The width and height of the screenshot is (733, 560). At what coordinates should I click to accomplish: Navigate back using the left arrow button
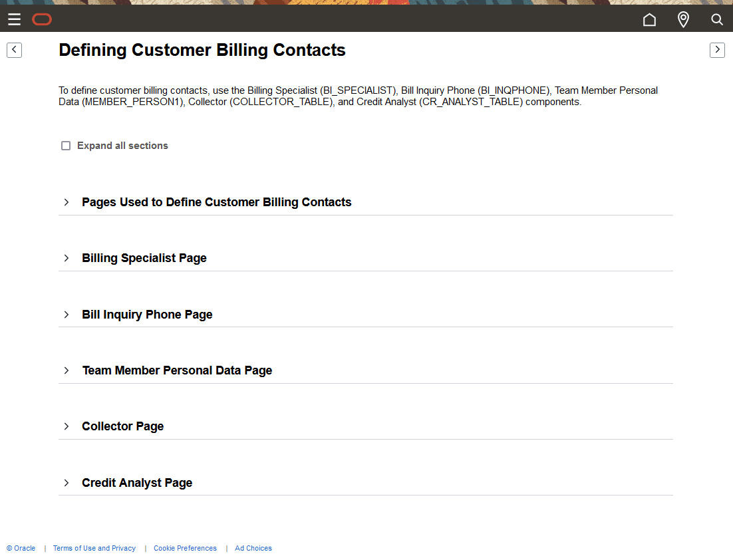(x=14, y=50)
